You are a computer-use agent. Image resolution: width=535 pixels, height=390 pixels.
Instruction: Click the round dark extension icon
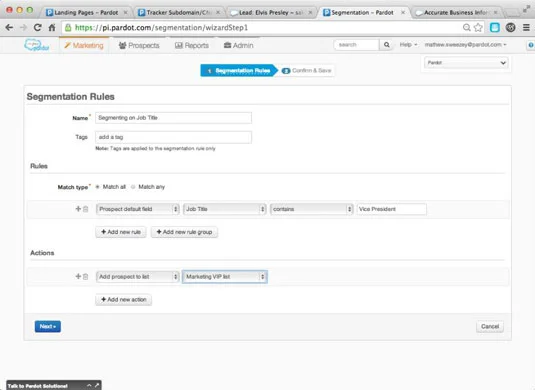click(x=510, y=27)
